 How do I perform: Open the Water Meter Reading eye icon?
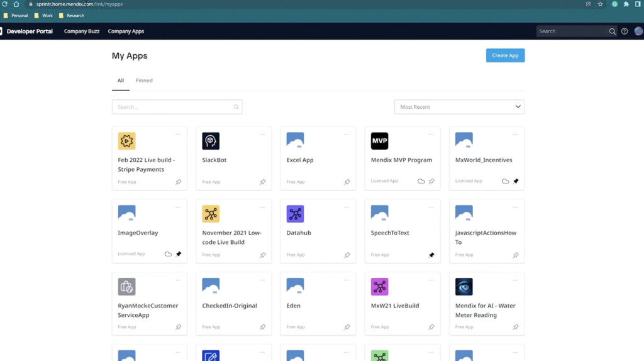click(464, 287)
